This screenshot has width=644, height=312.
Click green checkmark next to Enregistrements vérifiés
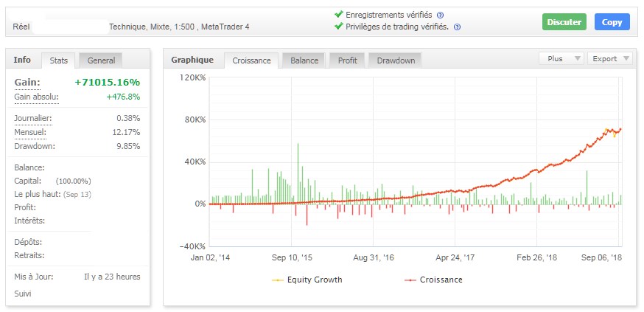coord(338,14)
